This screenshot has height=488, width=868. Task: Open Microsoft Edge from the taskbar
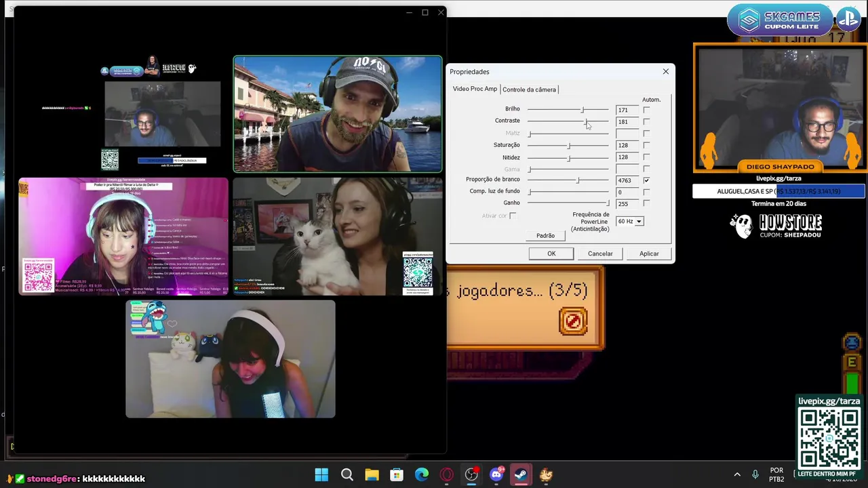(422, 474)
